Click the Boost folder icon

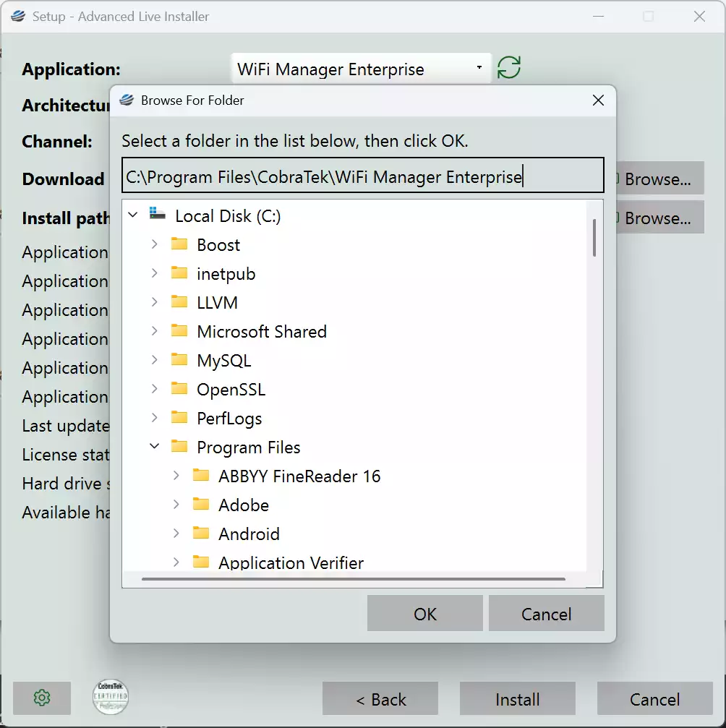[179, 244]
